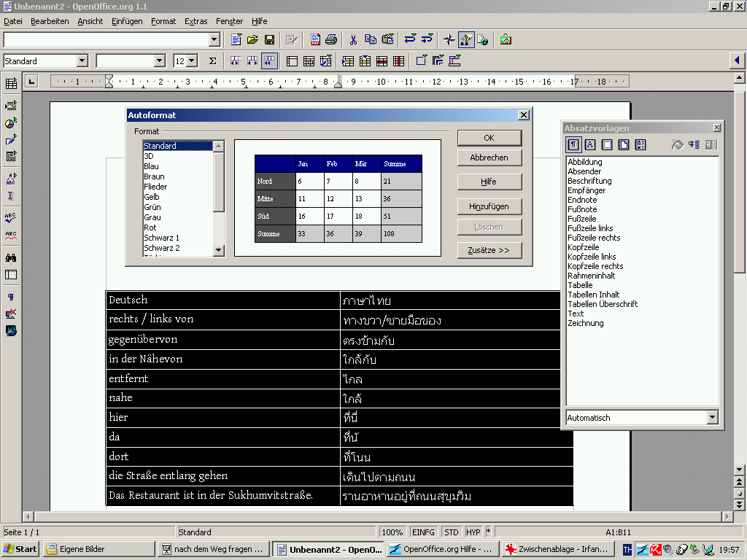747x560 pixels.
Task: Click the Zusätze >> button
Action: click(x=489, y=250)
